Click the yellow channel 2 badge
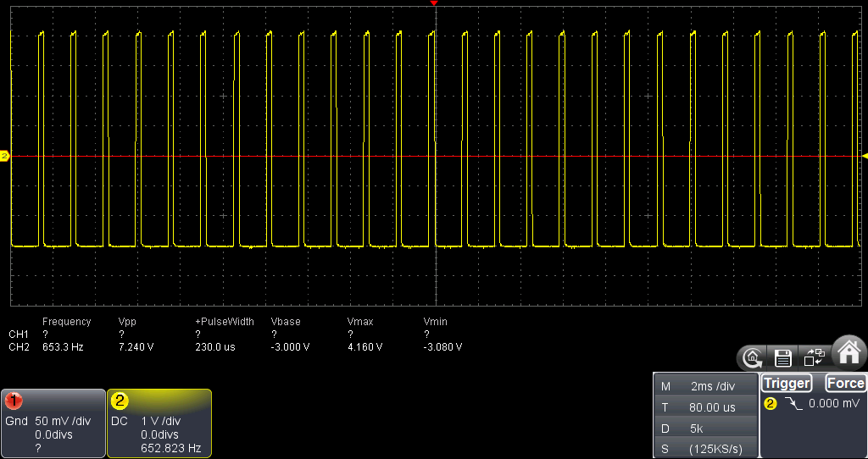Viewport: 868px width, 459px height. click(120, 400)
